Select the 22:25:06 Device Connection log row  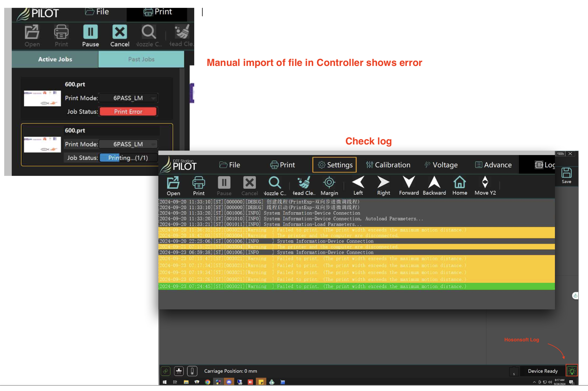coord(356,241)
